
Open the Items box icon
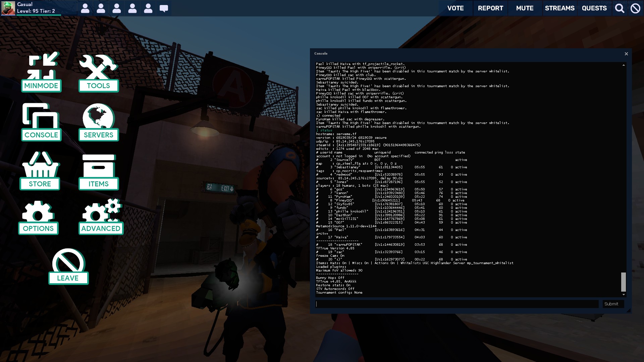coord(99,166)
